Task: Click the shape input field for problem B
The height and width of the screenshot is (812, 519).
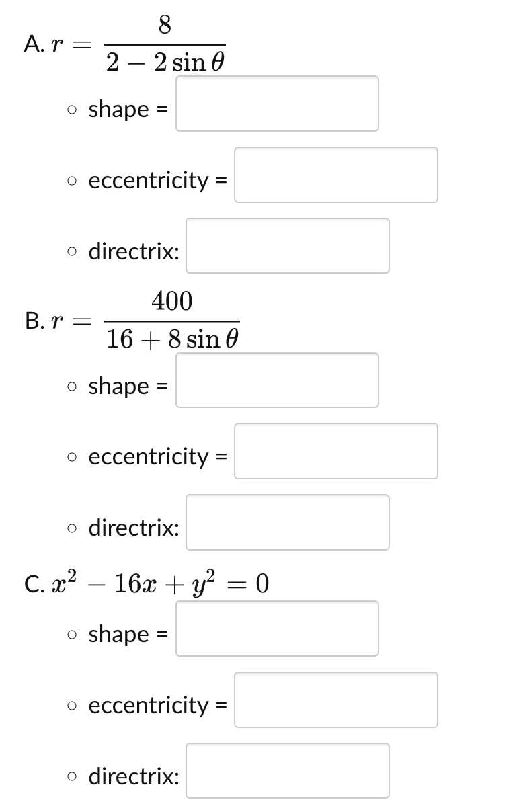Action: [x=276, y=380]
